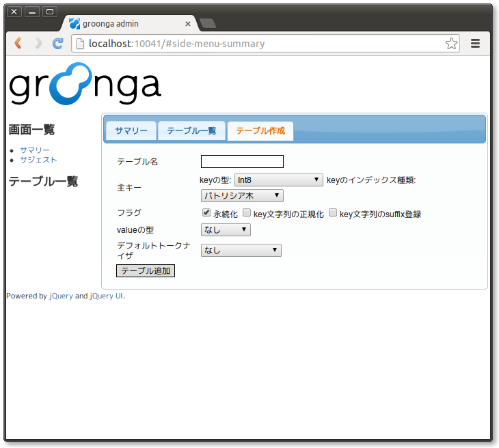This screenshot has height=448, width=499.
Task: Expand the パトリシア木 index type dropdown
Action: pos(242,196)
